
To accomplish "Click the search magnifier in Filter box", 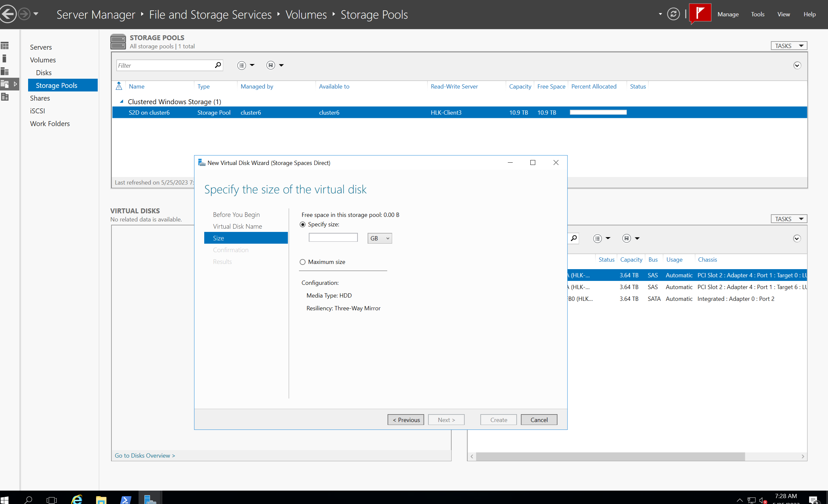I will (x=218, y=65).
